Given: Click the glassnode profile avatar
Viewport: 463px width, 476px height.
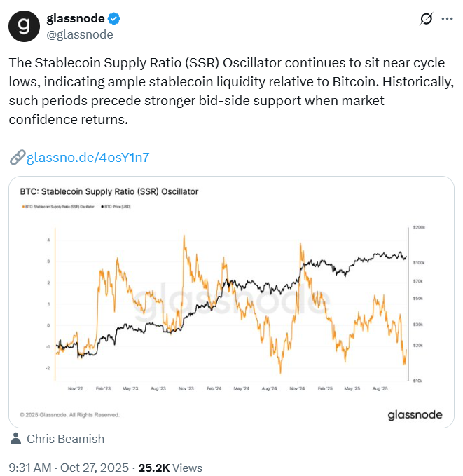Looking at the screenshot, I should (x=25, y=26).
